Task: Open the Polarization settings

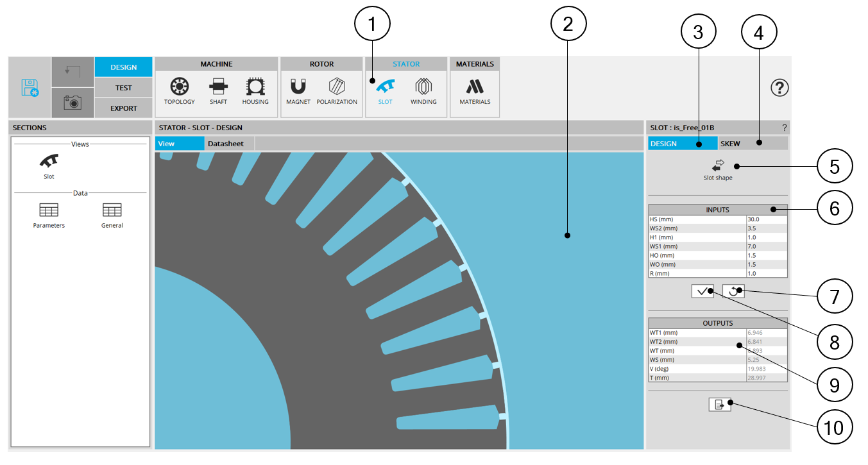Action: [x=337, y=87]
